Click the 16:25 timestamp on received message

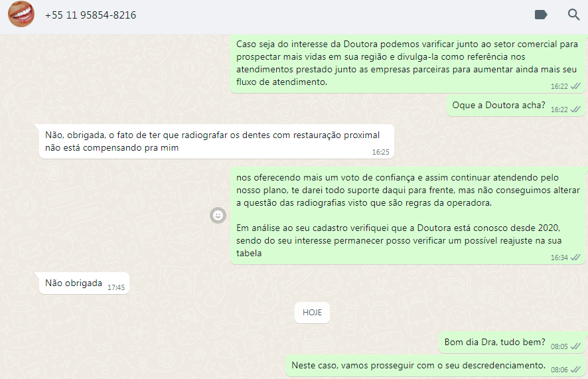coord(381,152)
